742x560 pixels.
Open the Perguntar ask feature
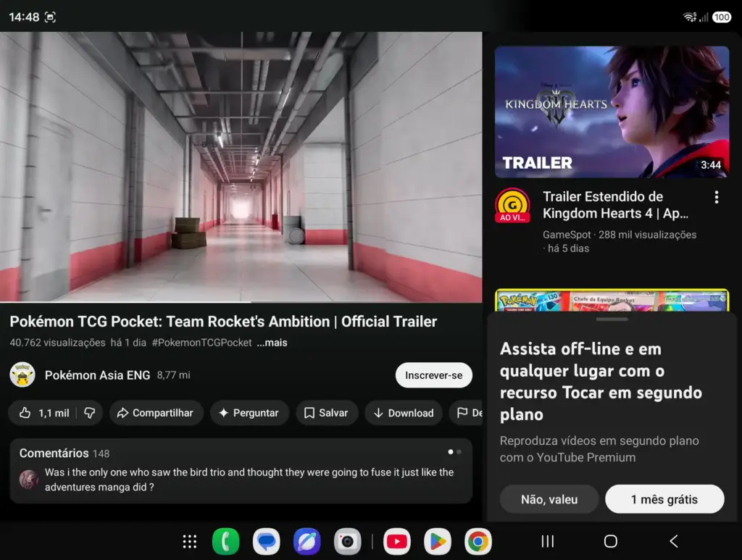click(249, 413)
